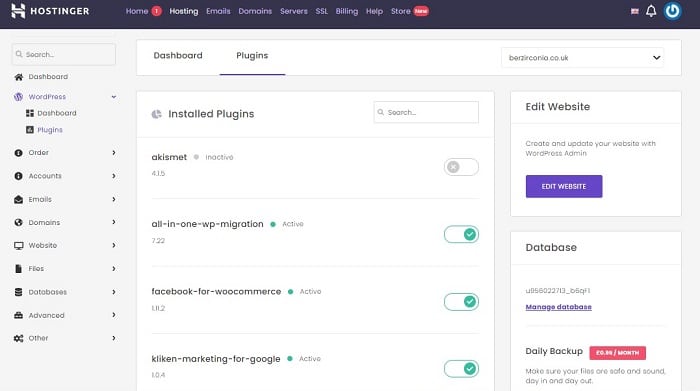
Task: Select the language flag icon
Action: coord(634,11)
